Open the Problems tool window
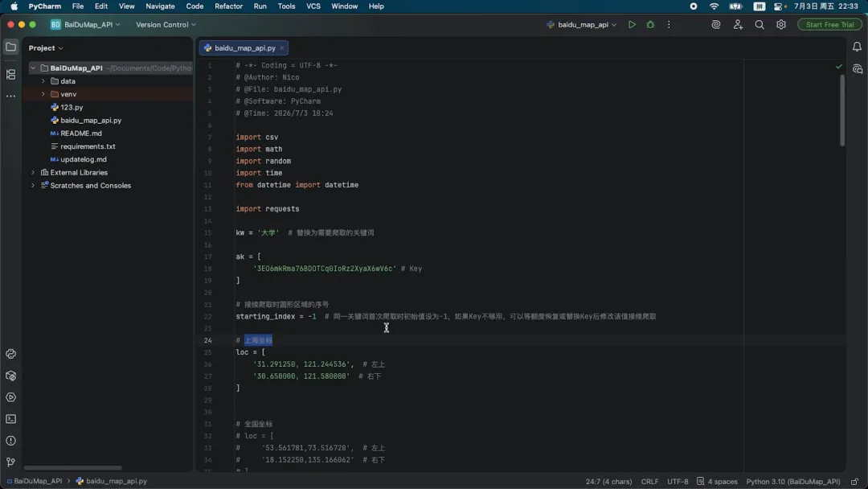Screen dimensions: 868x489 tap(10, 441)
